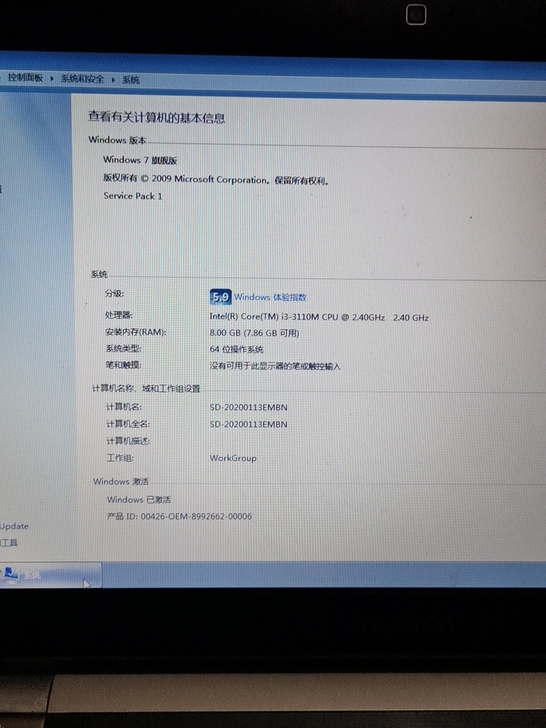Select 控制面板 in the breadcrumb
Viewport: 546px width, 728px height.
(26, 78)
